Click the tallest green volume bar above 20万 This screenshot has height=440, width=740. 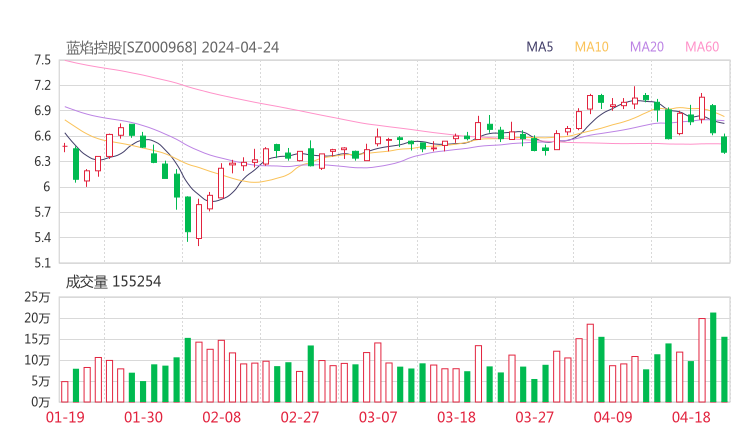click(713, 357)
